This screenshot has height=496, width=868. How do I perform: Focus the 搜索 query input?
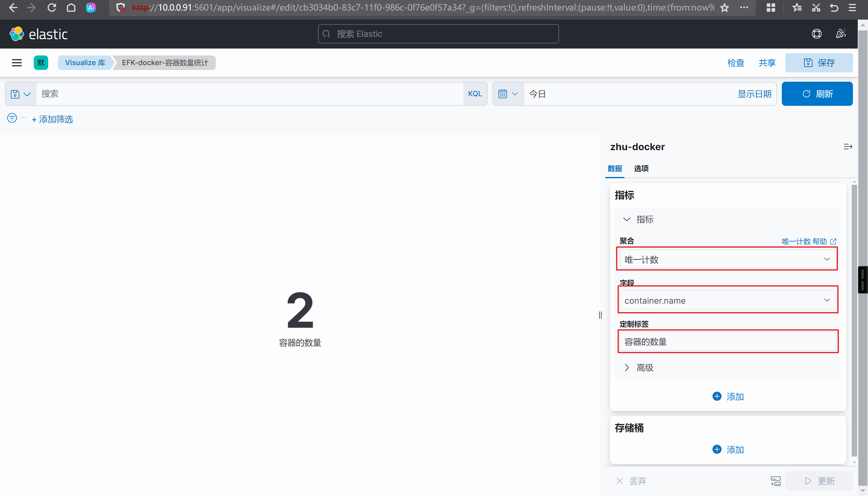point(250,94)
